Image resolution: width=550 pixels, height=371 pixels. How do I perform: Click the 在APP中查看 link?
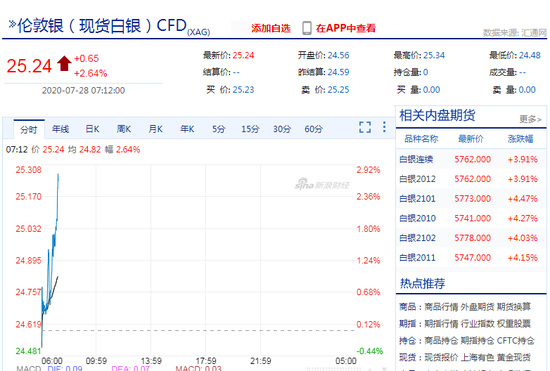coord(346,28)
